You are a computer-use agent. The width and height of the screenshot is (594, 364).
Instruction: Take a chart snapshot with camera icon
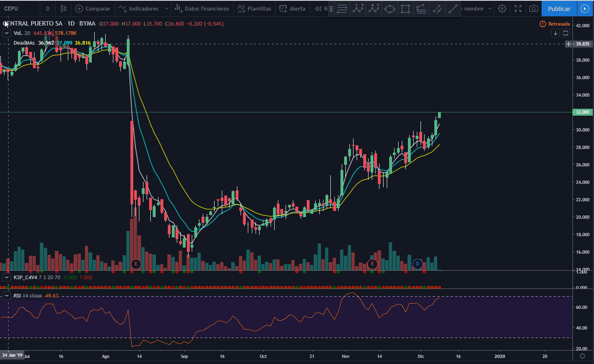(x=534, y=9)
